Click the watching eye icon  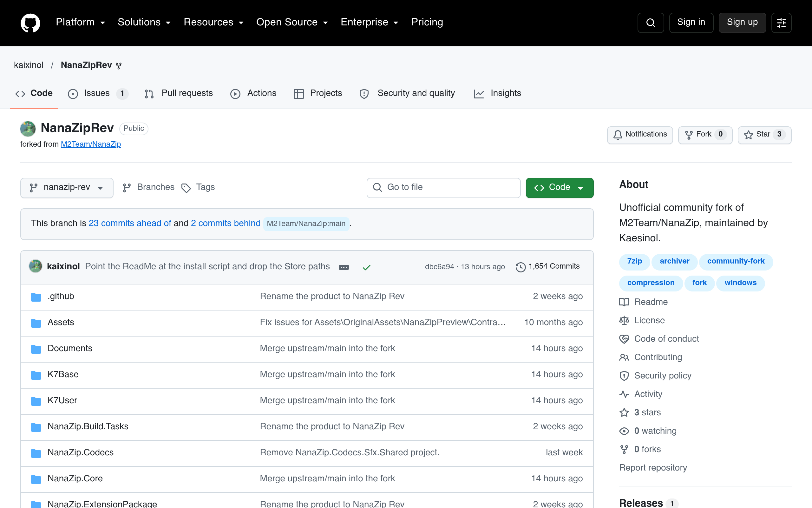click(624, 431)
